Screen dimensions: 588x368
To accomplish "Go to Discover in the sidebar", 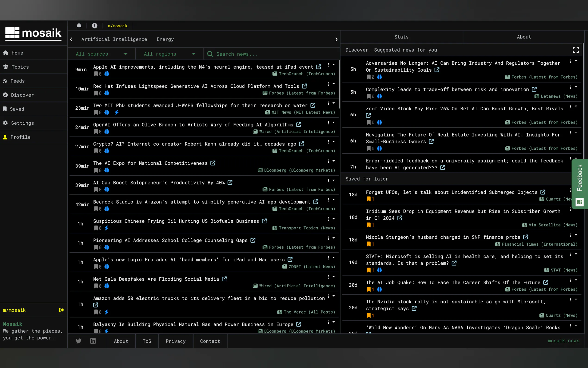I will tap(22, 95).
